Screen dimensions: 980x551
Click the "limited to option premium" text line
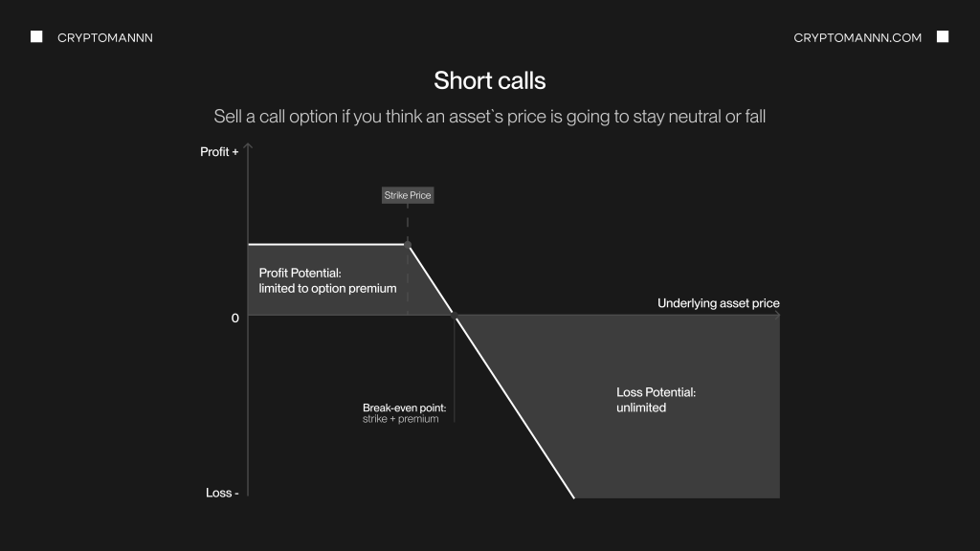point(327,288)
